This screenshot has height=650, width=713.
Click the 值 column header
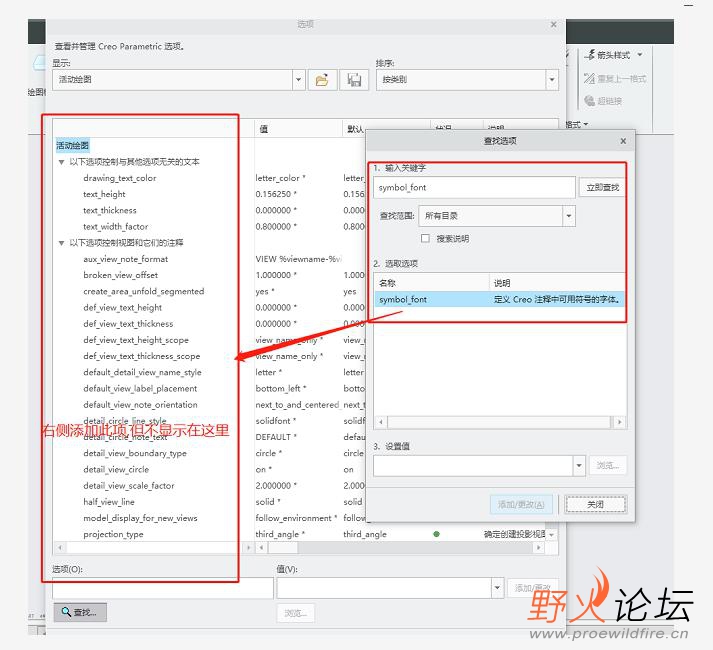point(298,129)
